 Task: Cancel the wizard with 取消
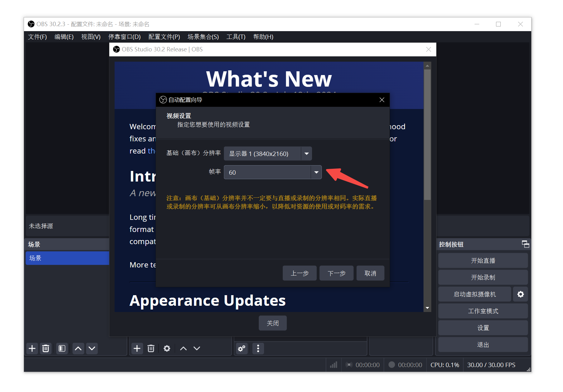[370, 273]
